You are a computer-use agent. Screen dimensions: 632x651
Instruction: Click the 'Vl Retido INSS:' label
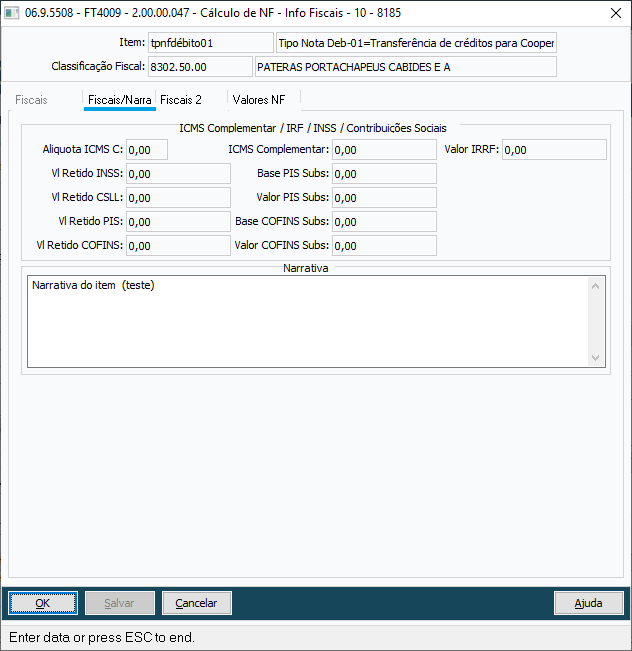tap(87, 173)
